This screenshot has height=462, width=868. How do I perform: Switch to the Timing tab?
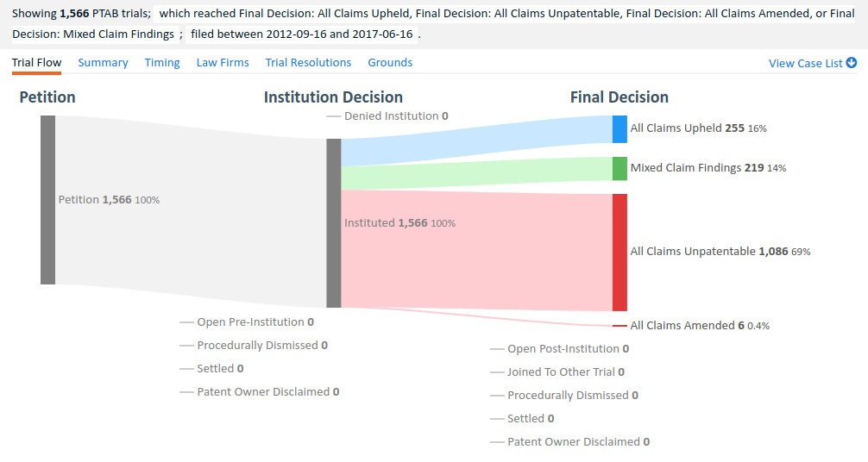click(x=162, y=63)
